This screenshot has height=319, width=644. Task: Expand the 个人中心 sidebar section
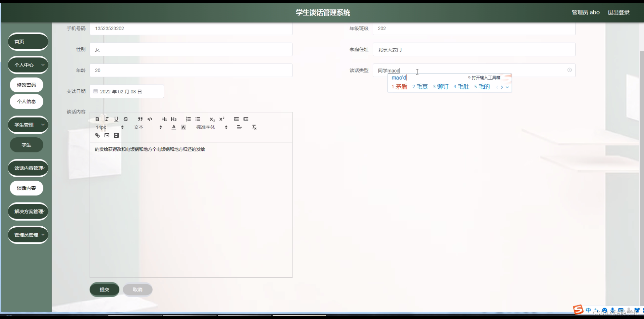(28, 65)
